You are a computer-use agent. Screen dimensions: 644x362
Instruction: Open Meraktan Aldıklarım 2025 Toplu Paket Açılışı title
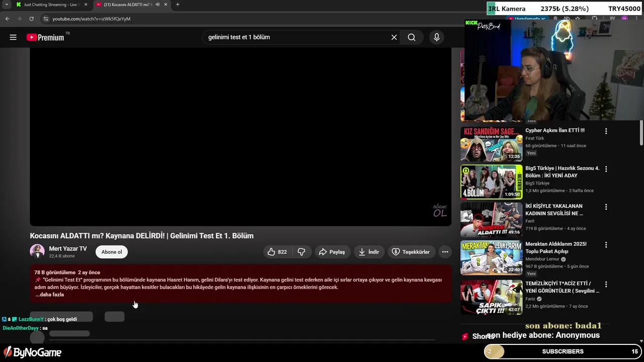click(x=556, y=247)
